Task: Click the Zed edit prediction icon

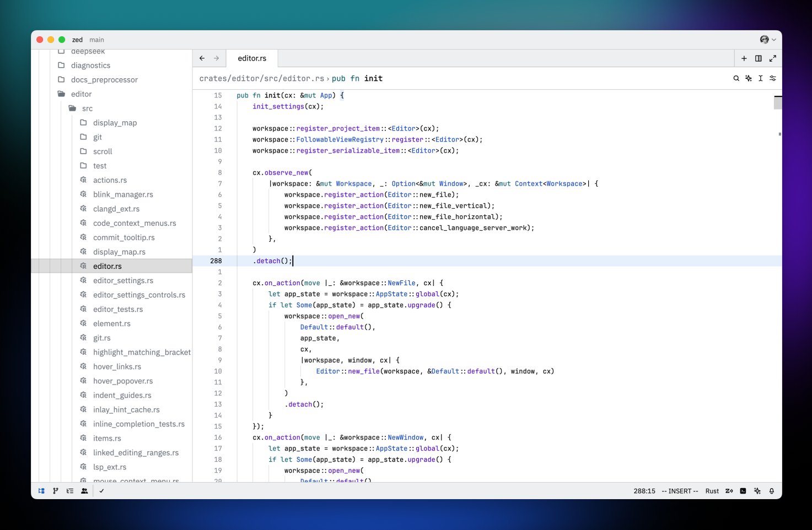Action: point(729,491)
